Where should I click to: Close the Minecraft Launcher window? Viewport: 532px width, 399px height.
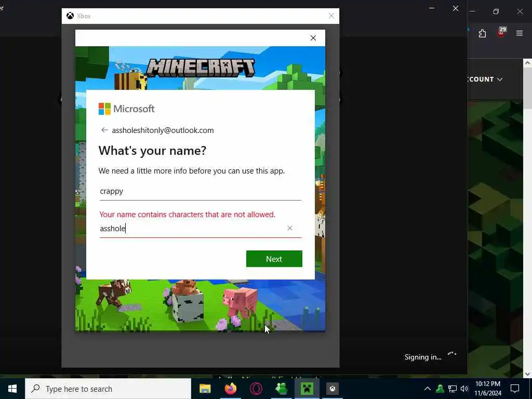pos(456,8)
